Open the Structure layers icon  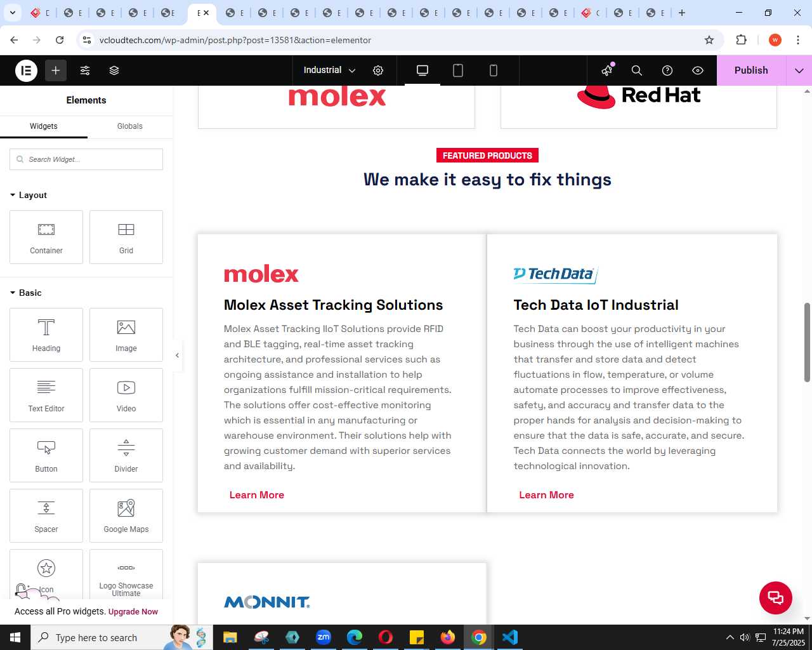point(114,70)
